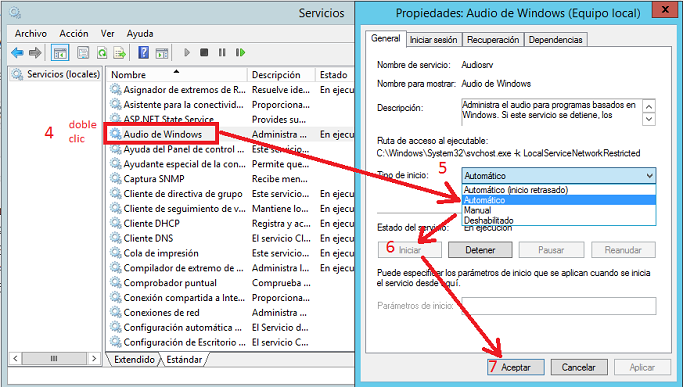Switch to the Extendido view tab
Viewport: 683px width, 387px height.
(x=134, y=360)
